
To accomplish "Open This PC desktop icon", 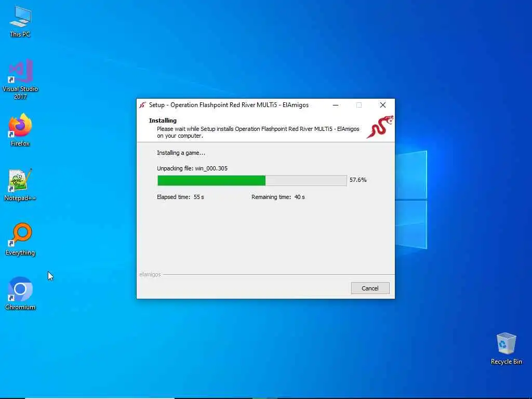I will [20, 21].
